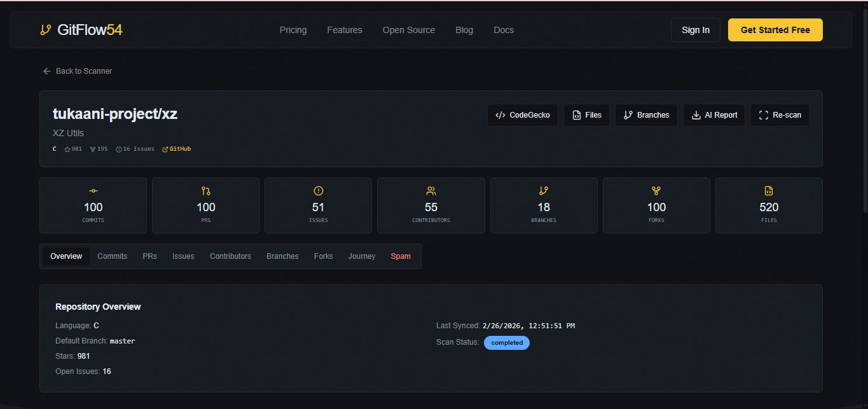Select the issues alert icon

coord(318,191)
